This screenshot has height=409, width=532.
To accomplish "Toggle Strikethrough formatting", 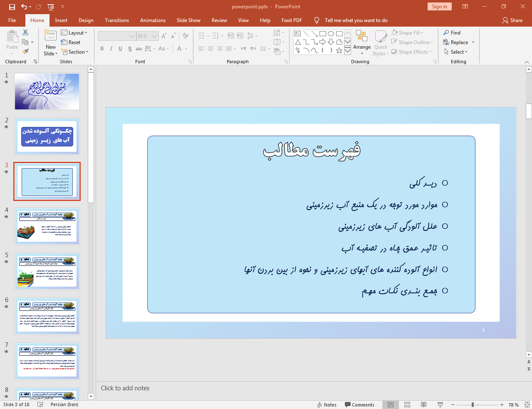I will (x=139, y=49).
